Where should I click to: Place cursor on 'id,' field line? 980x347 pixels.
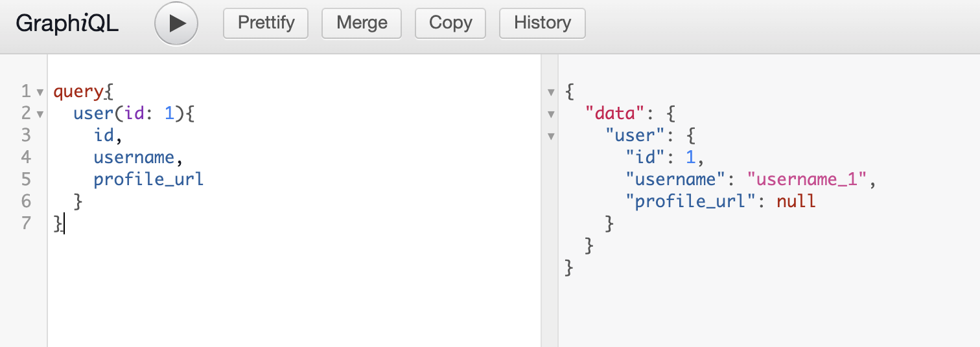tap(108, 135)
